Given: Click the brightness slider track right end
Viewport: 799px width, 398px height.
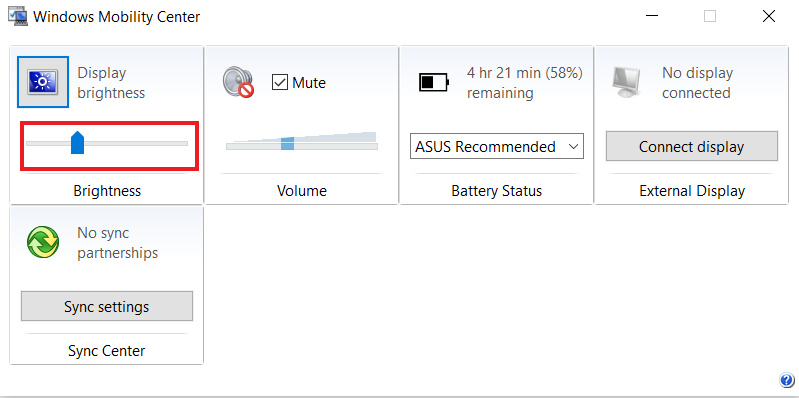Looking at the screenshot, I should [x=183, y=144].
